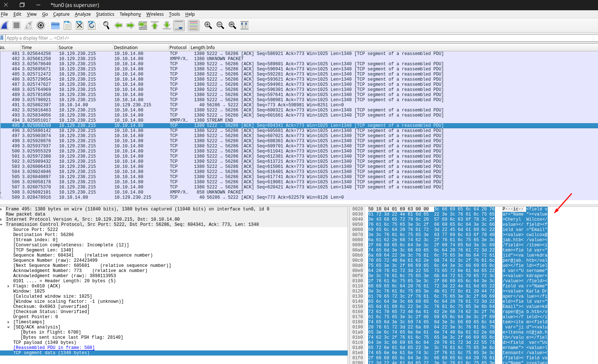This screenshot has width=598, height=364.
Task: Open a capture file
Action: click(x=55, y=25)
